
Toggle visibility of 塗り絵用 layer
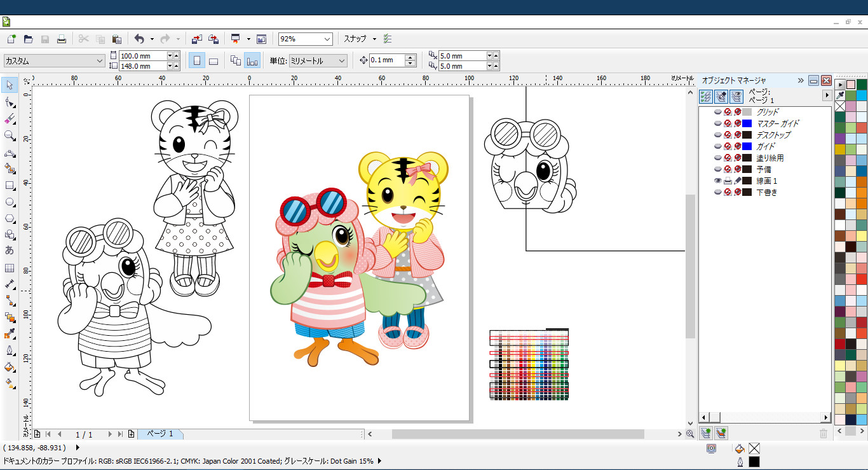pos(717,158)
